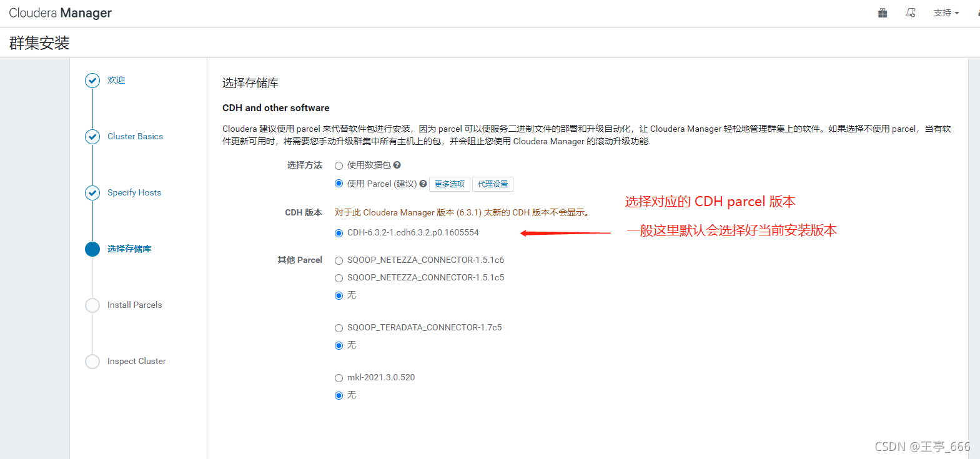Screen dimensions: 980x459
Task: Select the 使用 Parcel (建议) radio option
Action: point(339,184)
